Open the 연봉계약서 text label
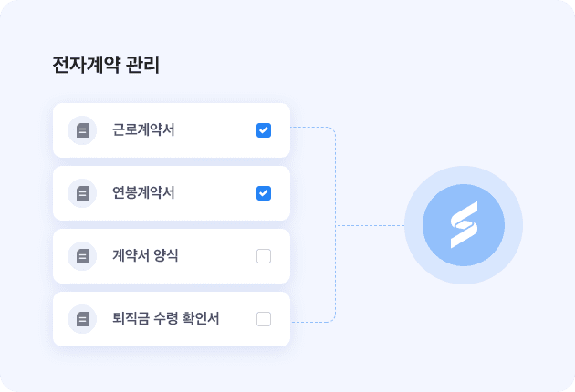This screenshot has height=392, width=575. (143, 192)
